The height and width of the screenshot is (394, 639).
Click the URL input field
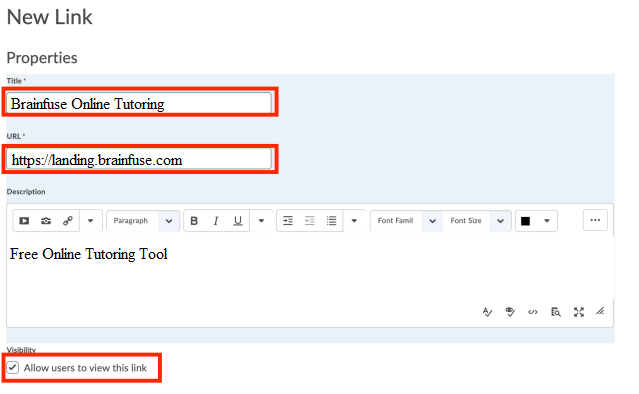pos(139,159)
